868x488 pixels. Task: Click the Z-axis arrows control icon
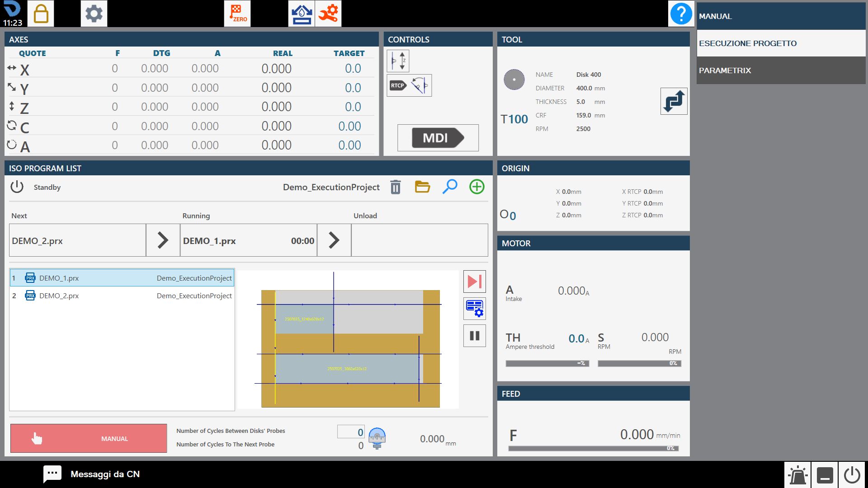pyautogui.click(x=398, y=61)
